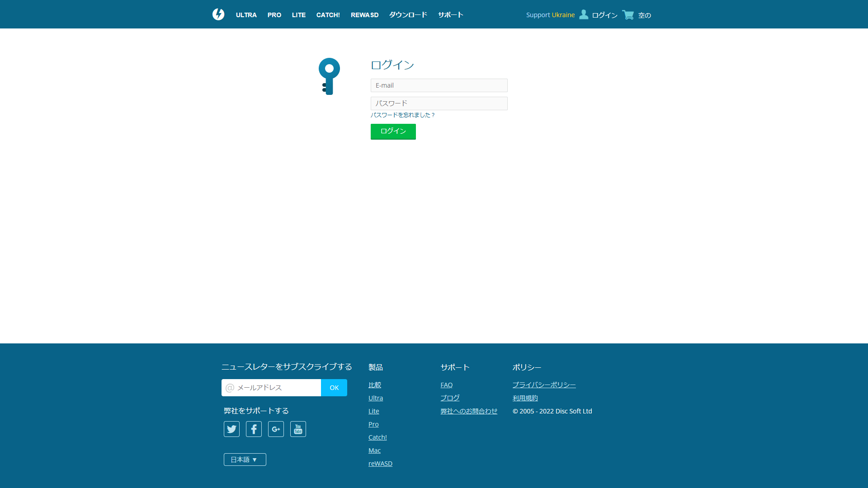Open the Facebook social icon
The width and height of the screenshot is (868, 488).
[x=254, y=429]
